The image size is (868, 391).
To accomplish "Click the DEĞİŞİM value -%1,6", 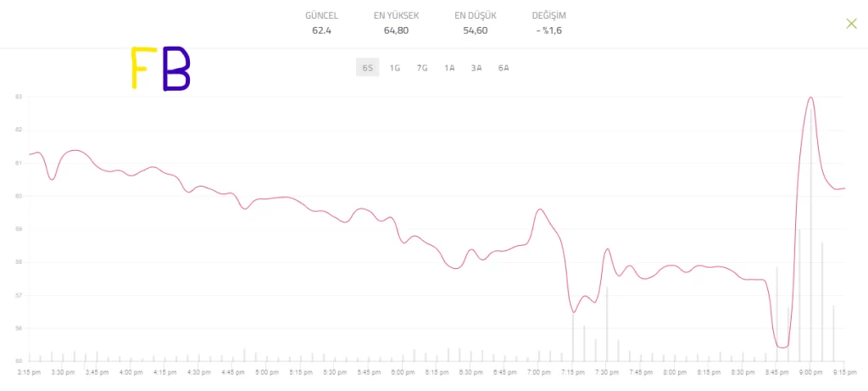I will [x=548, y=31].
